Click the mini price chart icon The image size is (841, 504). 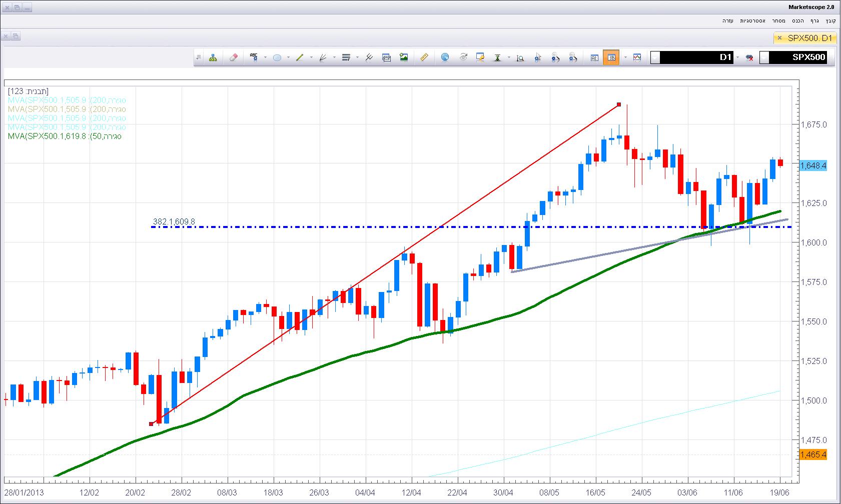pos(637,57)
